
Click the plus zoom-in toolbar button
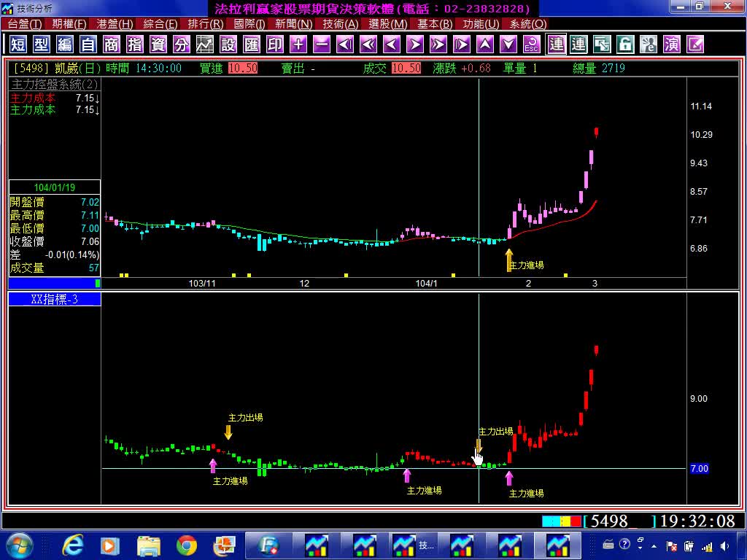pyautogui.click(x=298, y=44)
